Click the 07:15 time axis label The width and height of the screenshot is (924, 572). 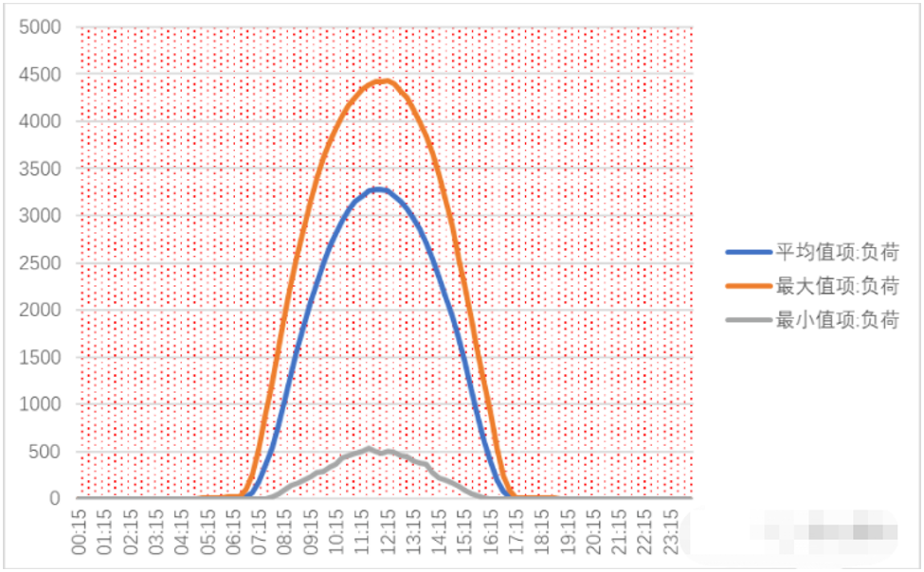pos(259,532)
